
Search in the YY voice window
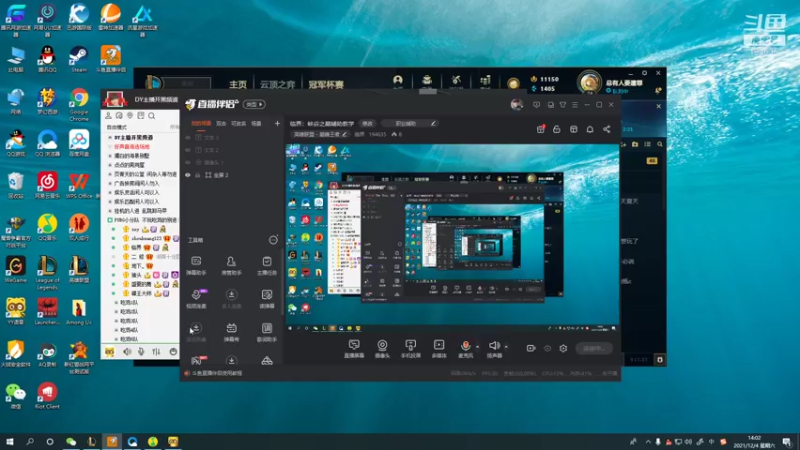point(152,116)
